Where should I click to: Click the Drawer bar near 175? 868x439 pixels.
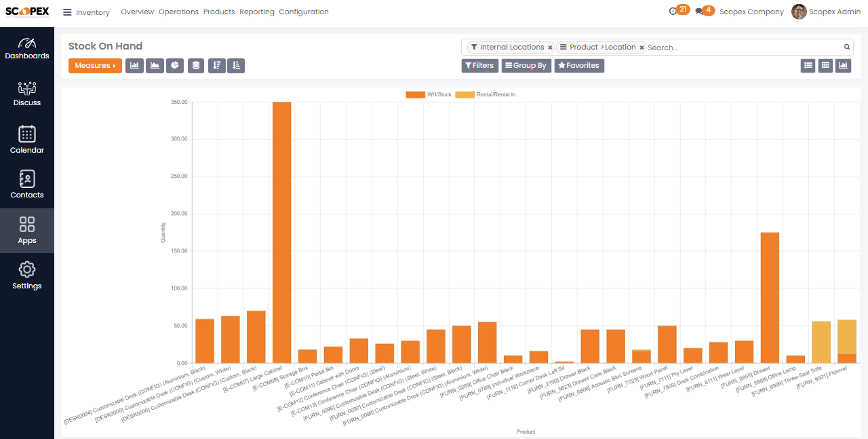pyautogui.click(x=770, y=298)
